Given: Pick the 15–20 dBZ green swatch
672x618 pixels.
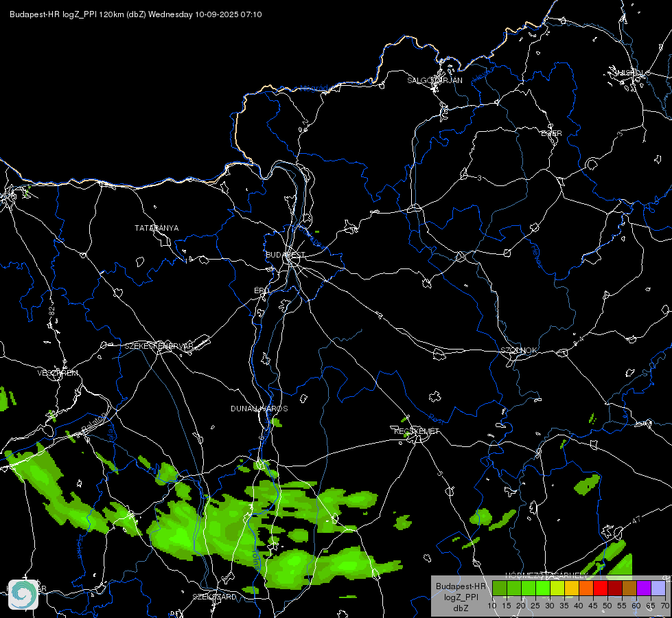Looking at the screenshot, I should point(514,588).
